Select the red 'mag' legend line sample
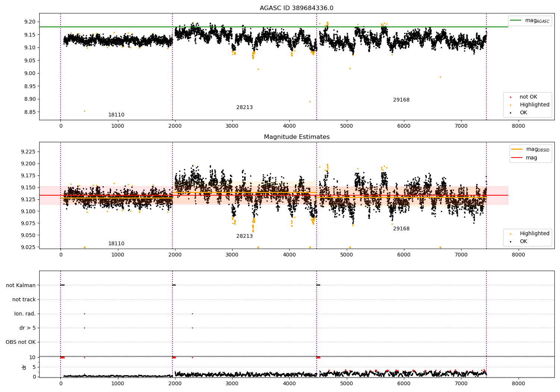The height and width of the screenshot is (392, 560). 517,158
